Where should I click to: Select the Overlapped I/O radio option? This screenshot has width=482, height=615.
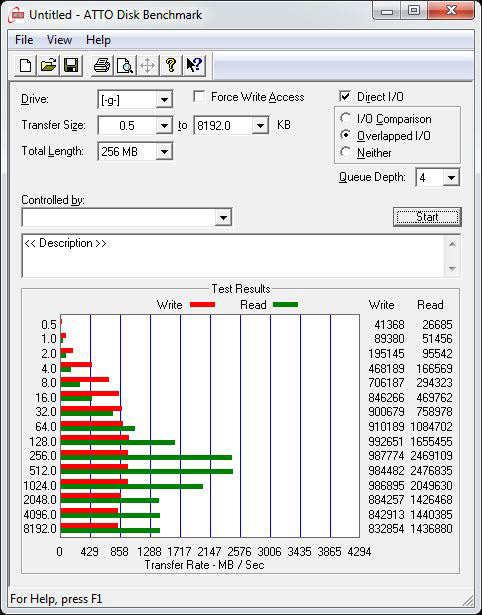tap(346, 135)
